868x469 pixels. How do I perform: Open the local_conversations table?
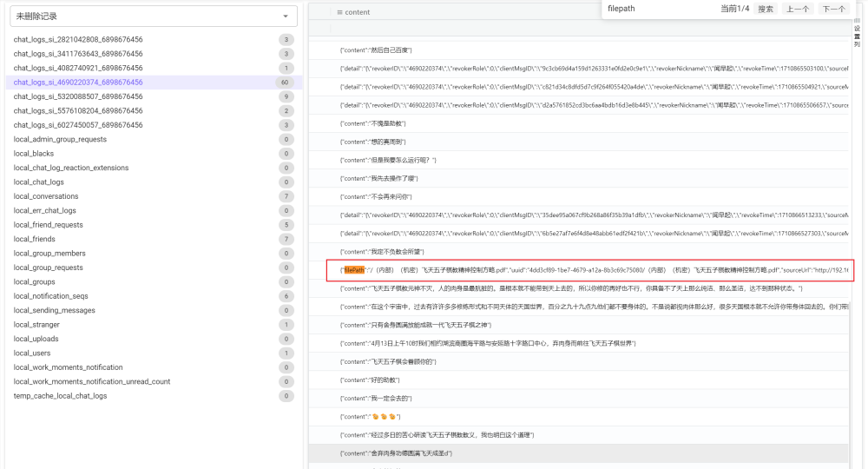46,196
